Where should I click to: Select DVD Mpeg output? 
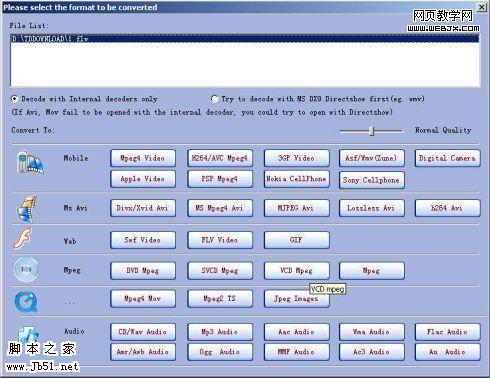click(143, 271)
